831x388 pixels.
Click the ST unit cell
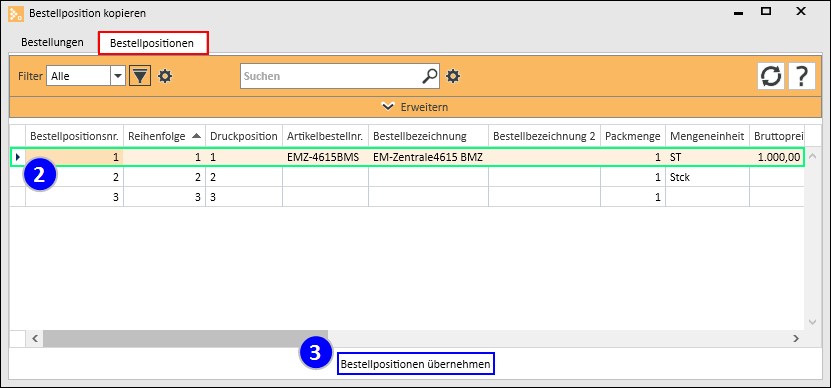[x=708, y=157]
